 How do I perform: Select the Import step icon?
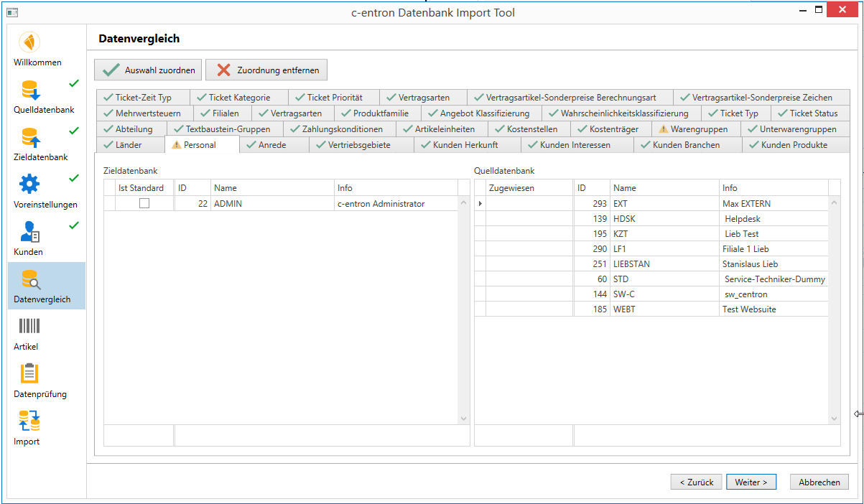click(29, 421)
